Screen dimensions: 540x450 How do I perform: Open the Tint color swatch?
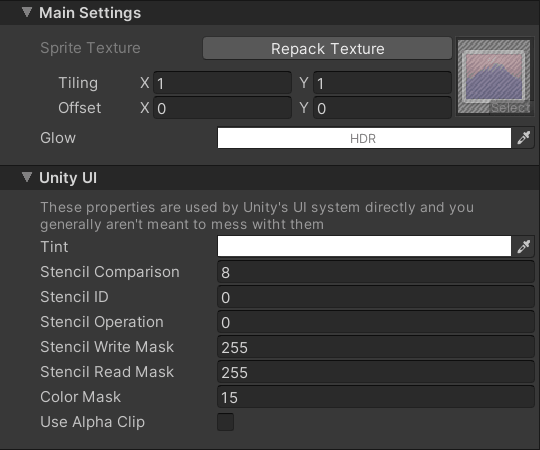click(x=364, y=246)
